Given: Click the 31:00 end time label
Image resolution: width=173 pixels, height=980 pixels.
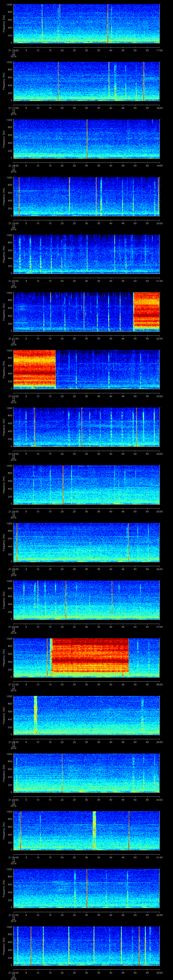Looking at the screenshot, I should (x=160, y=858).
